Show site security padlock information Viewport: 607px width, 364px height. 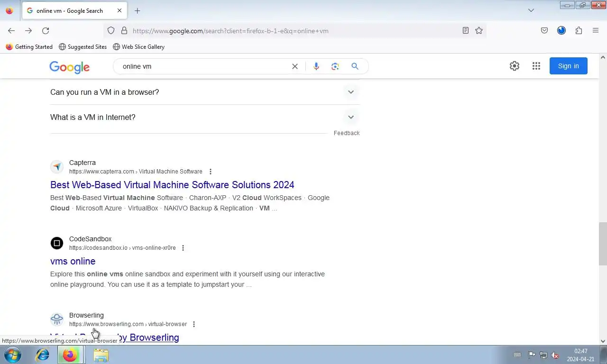(124, 31)
